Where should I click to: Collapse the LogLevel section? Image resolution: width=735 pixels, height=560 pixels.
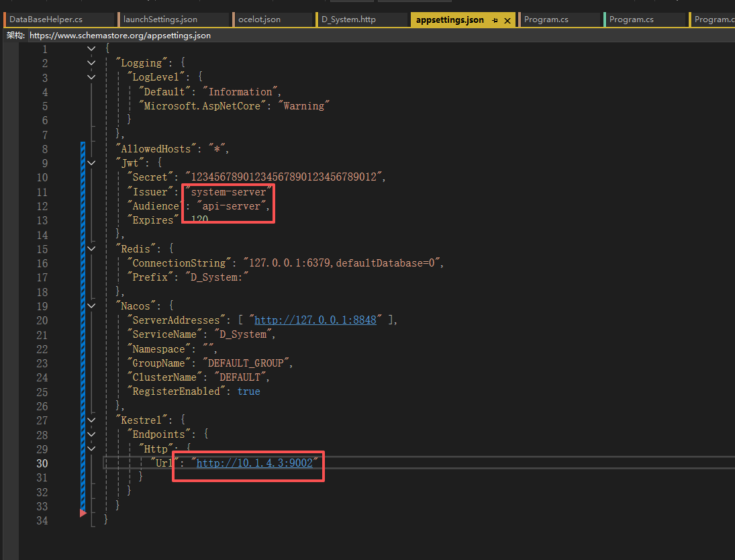tap(91, 77)
